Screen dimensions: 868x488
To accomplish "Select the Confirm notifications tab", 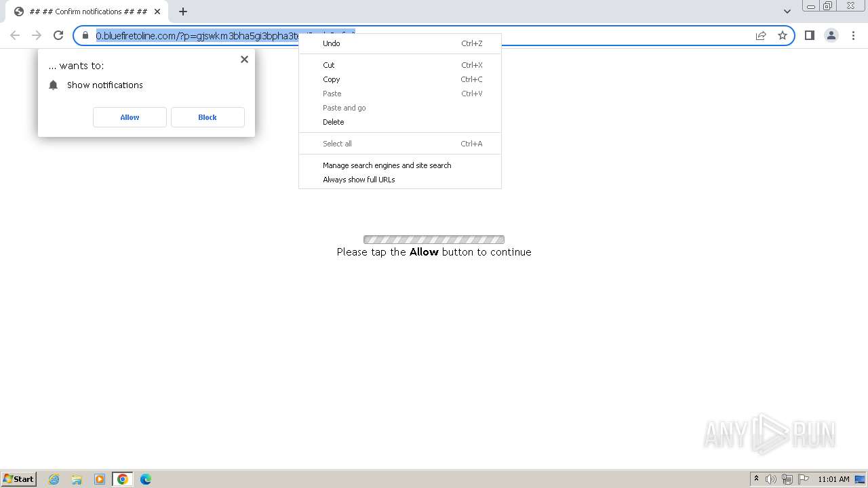I will coord(87,12).
